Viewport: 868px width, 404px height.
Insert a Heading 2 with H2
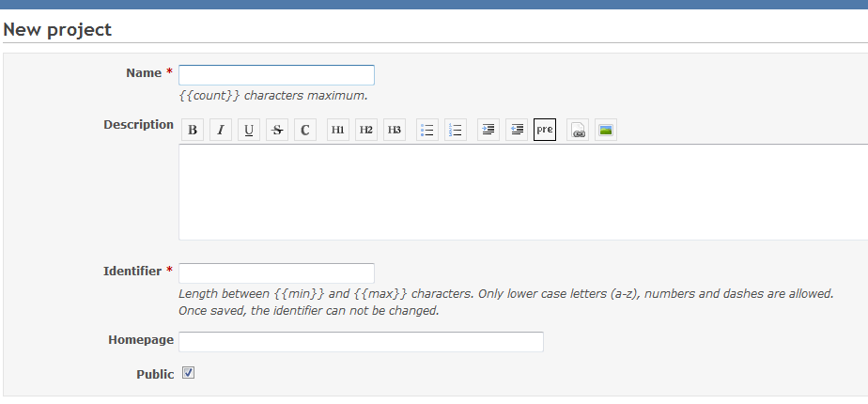pos(366,131)
